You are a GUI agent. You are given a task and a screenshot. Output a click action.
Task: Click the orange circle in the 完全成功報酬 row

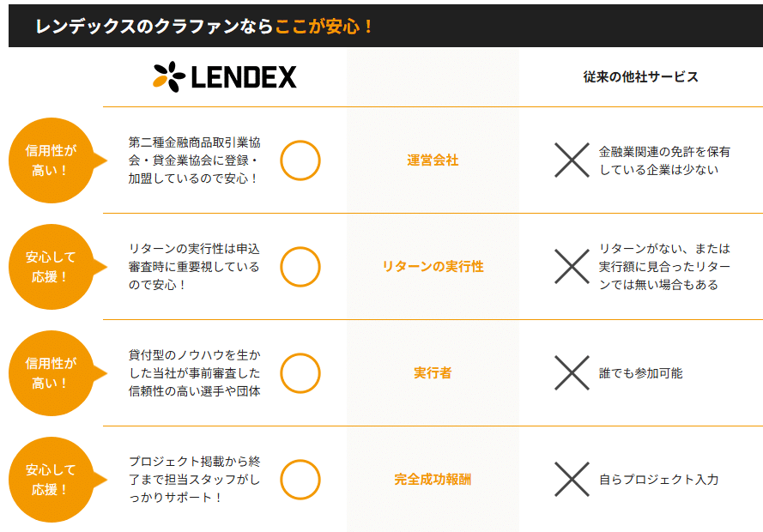300,480
